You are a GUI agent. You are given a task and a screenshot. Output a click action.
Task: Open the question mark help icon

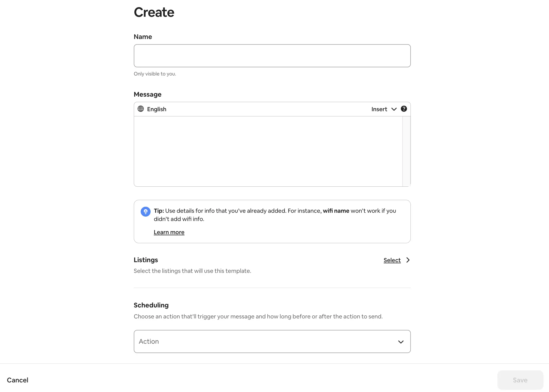click(x=404, y=109)
